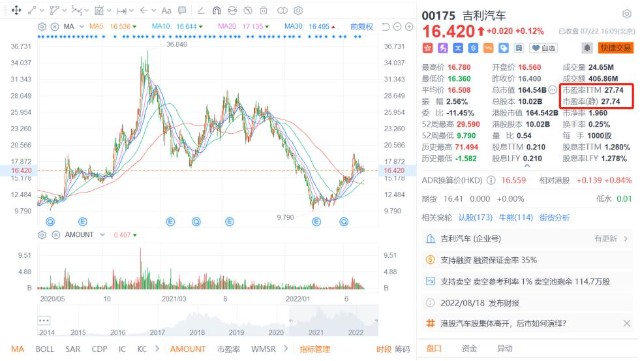Collapse the quote details chevron
The height and width of the screenshot is (361, 640).
click(x=527, y=166)
